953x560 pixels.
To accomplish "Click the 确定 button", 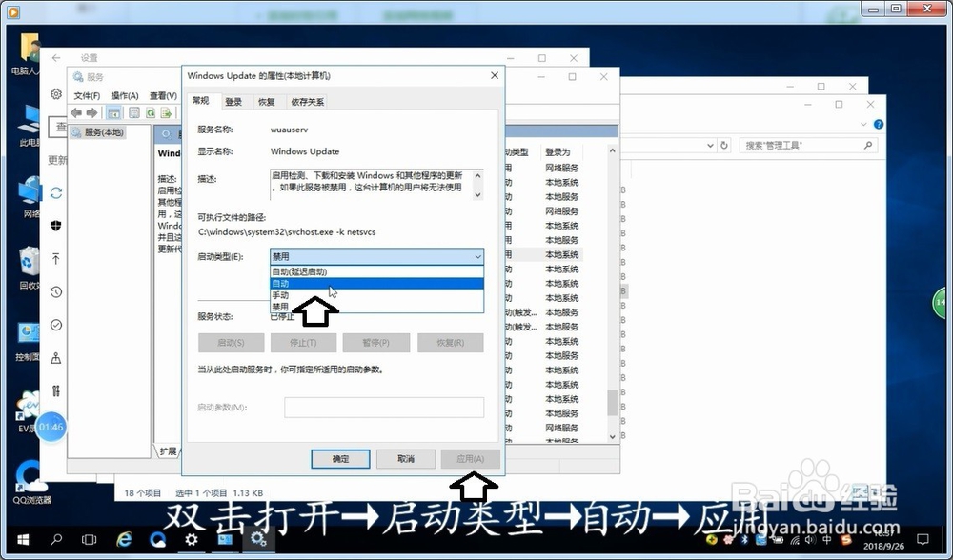I will (x=340, y=458).
